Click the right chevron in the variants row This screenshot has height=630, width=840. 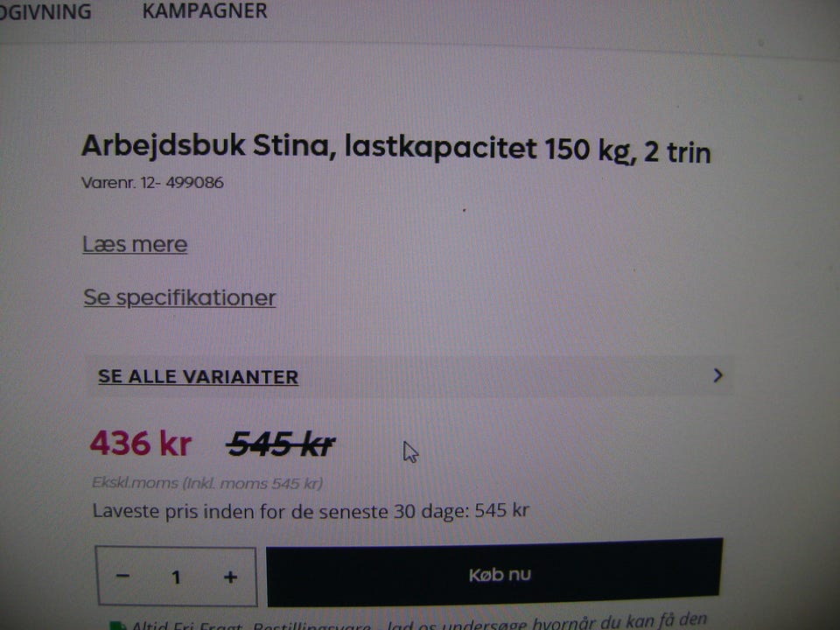[x=717, y=375]
